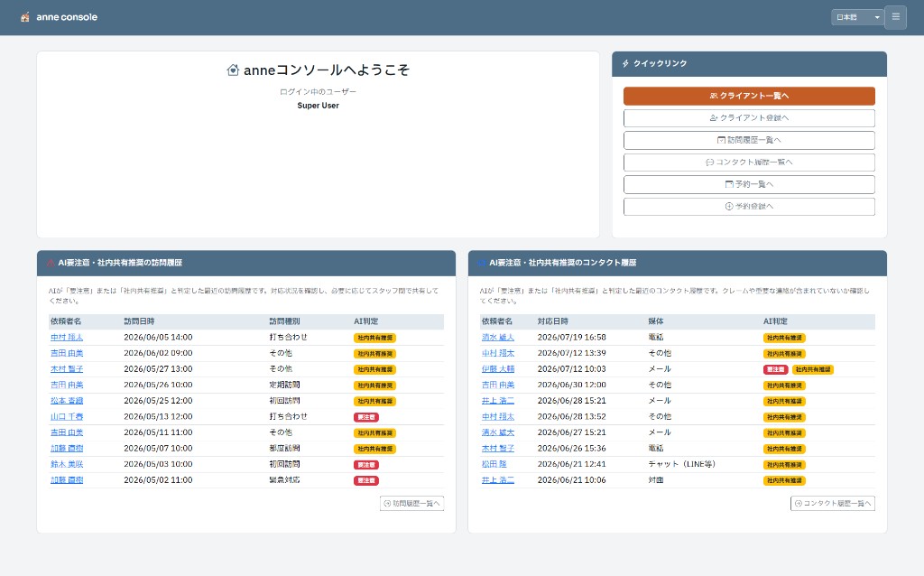Viewport: 924px width, 576px height.
Task: Click the Super User name text
Action: click(x=319, y=106)
